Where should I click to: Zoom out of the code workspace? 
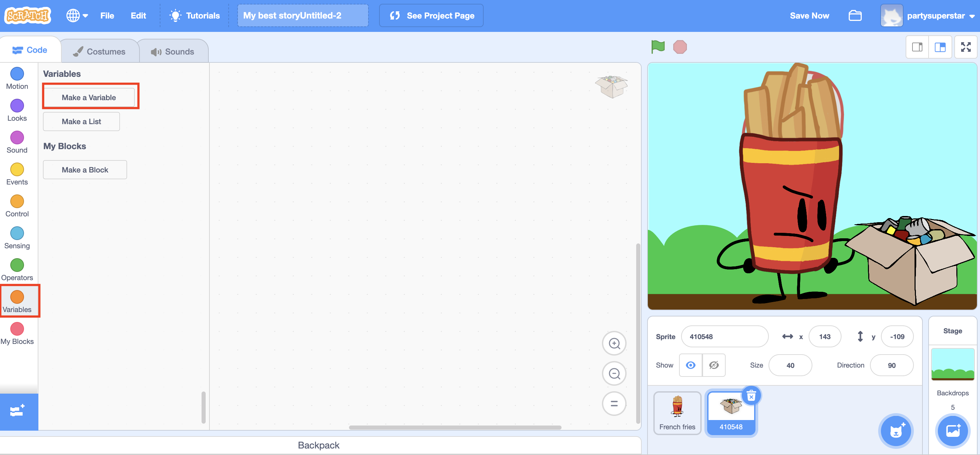click(614, 374)
